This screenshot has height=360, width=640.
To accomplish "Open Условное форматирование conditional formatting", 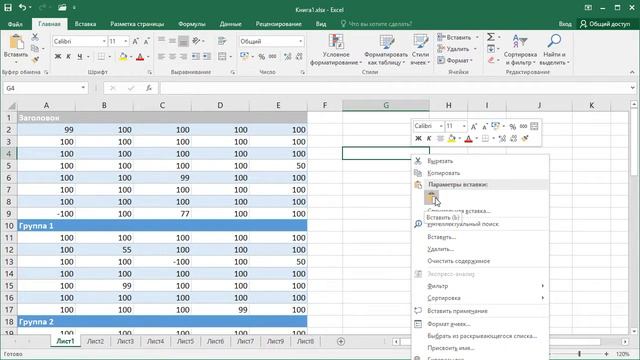I will [x=336, y=50].
